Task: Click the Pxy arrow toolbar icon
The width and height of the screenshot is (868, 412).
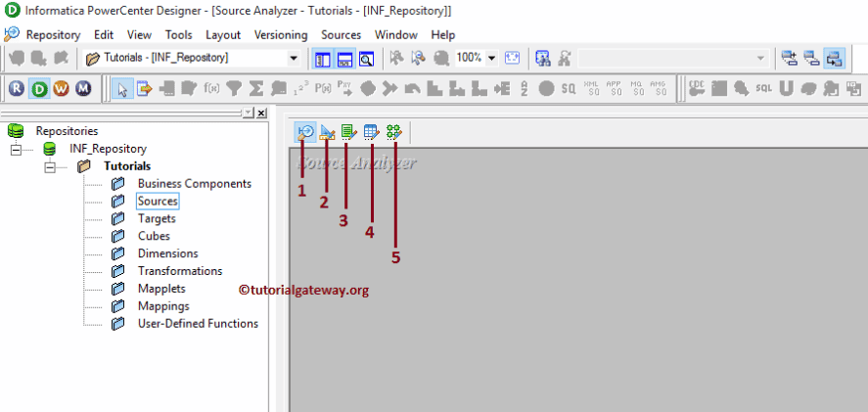Action: 344,88
